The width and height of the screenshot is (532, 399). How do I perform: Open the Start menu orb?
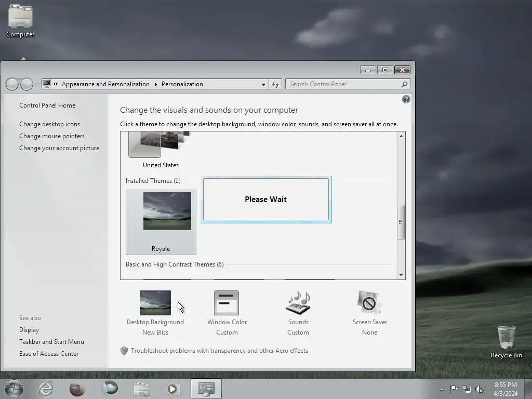tap(14, 389)
